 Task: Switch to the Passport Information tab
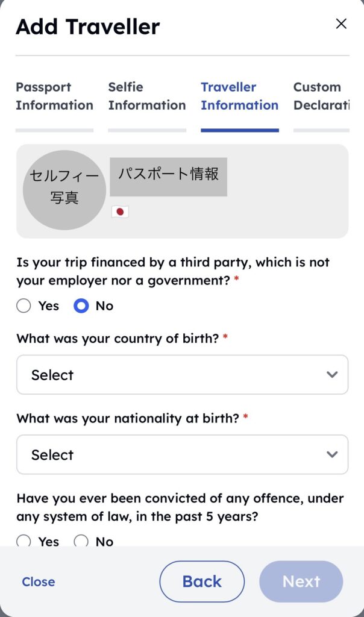point(54,96)
